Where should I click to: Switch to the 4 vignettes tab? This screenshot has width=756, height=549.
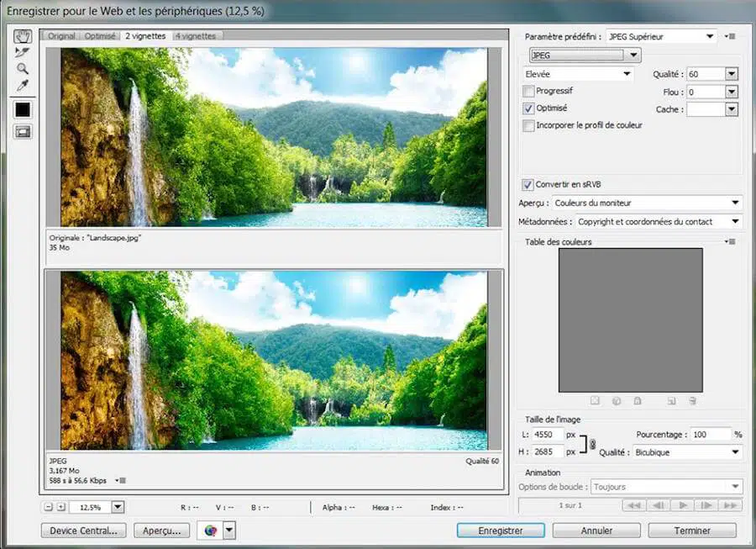(x=195, y=36)
